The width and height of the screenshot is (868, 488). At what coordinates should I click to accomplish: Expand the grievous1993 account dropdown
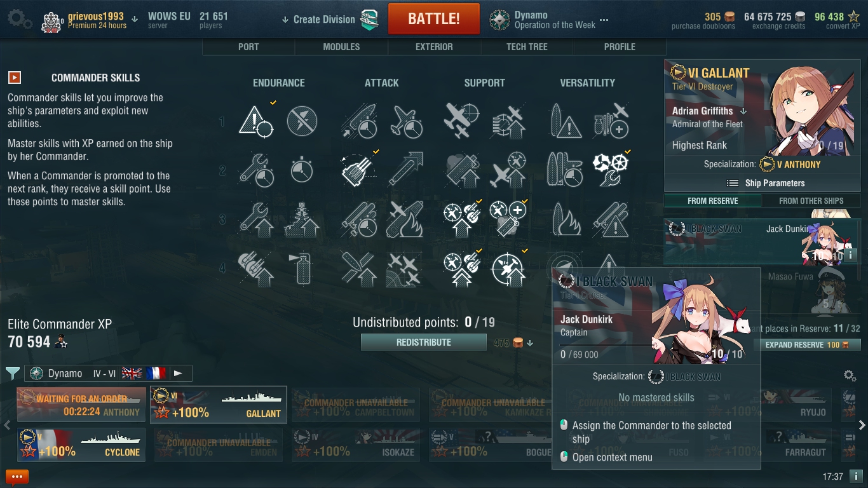135,19
